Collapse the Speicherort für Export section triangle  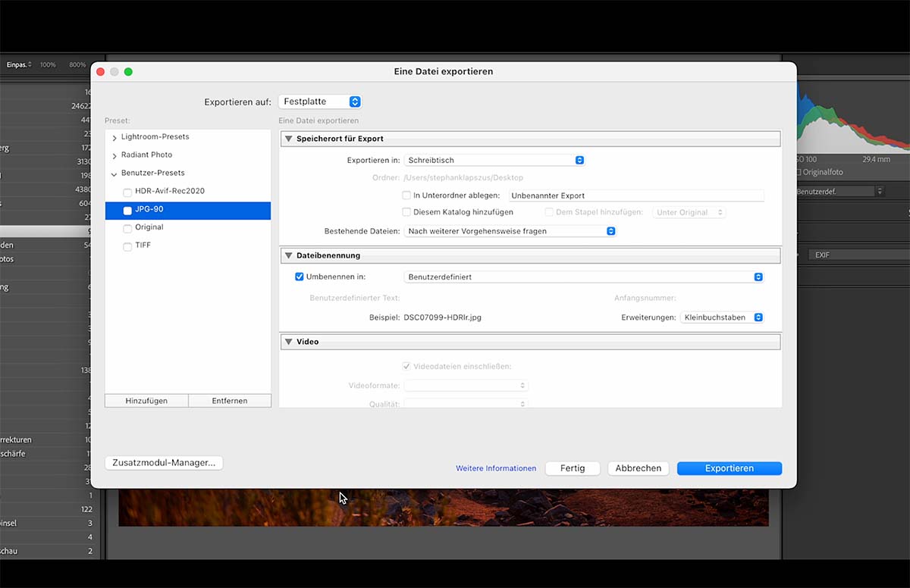pyautogui.click(x=288, y=139)
